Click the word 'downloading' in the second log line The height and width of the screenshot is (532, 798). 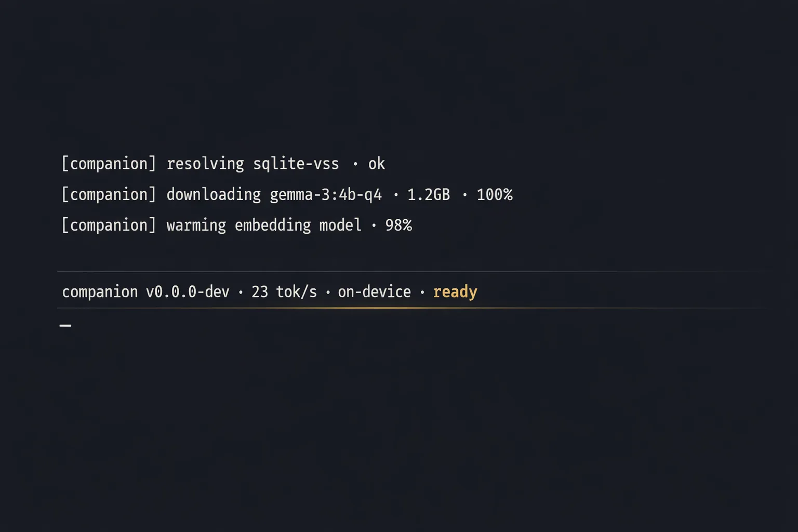pos(214,195)
